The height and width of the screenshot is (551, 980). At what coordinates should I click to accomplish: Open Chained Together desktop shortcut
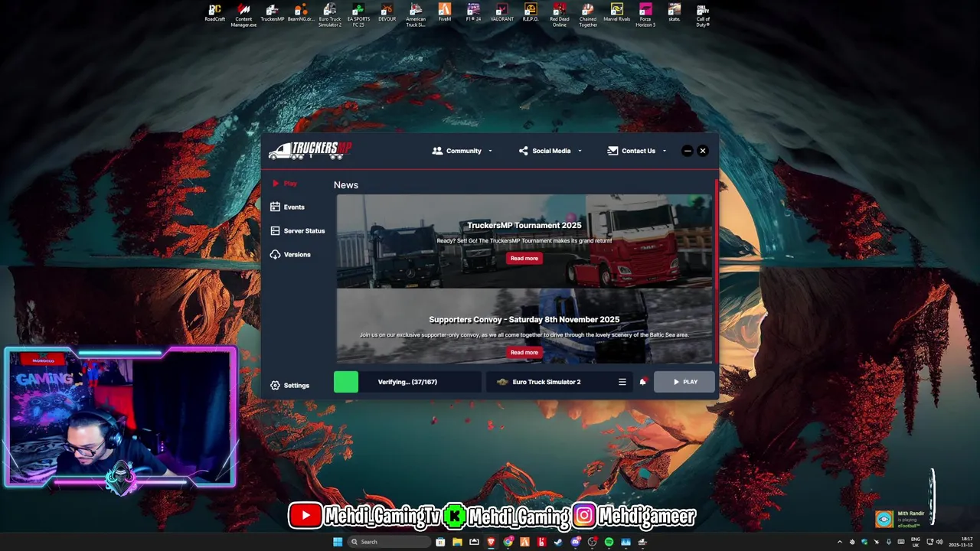point(588,15)
